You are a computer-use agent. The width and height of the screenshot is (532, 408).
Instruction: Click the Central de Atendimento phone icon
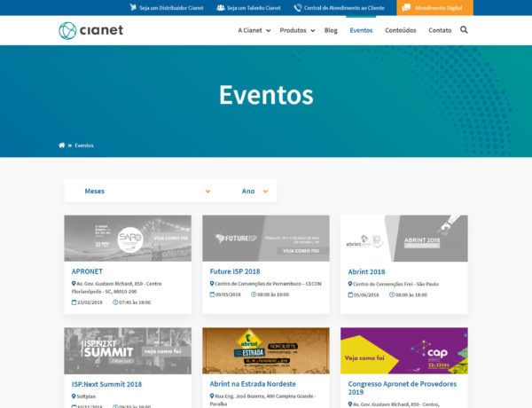click(x=298, y=8)
